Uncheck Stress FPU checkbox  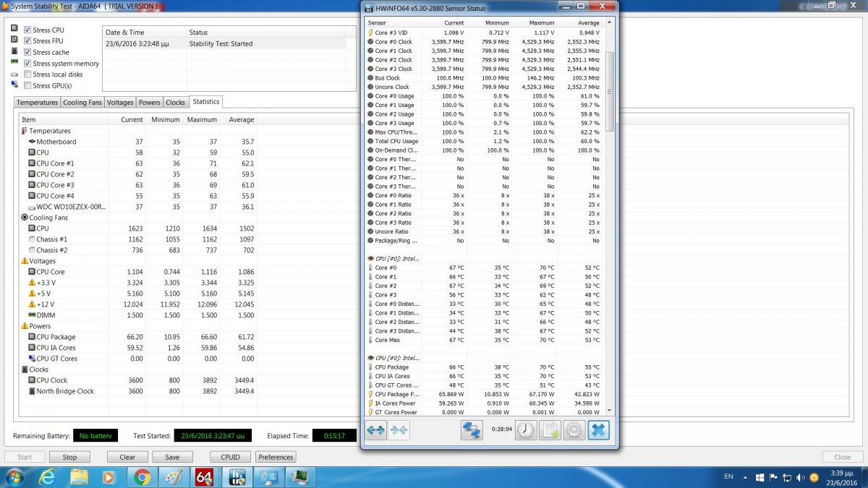tap(27, 41)
